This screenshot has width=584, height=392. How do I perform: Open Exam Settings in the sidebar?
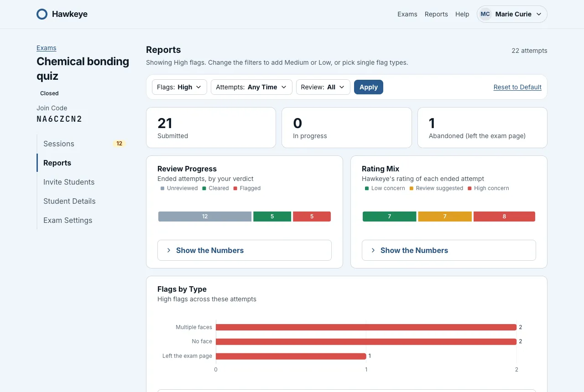[x=83, y=220]
